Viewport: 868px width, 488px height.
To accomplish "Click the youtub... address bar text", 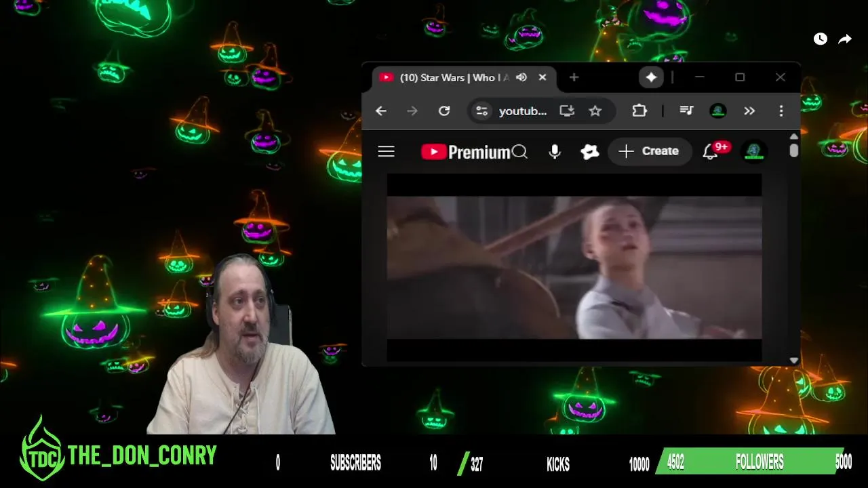I will pyautogui.click(x=523, y=111).
